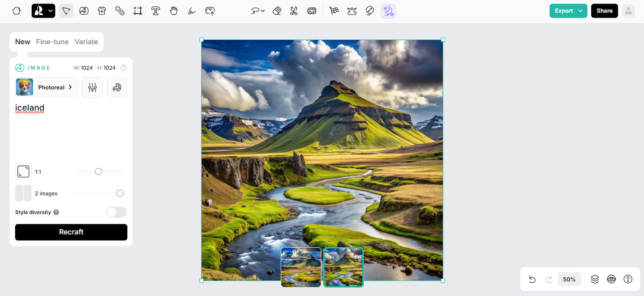
Task: Go to the home page icon
Action: tap(17, 11)
